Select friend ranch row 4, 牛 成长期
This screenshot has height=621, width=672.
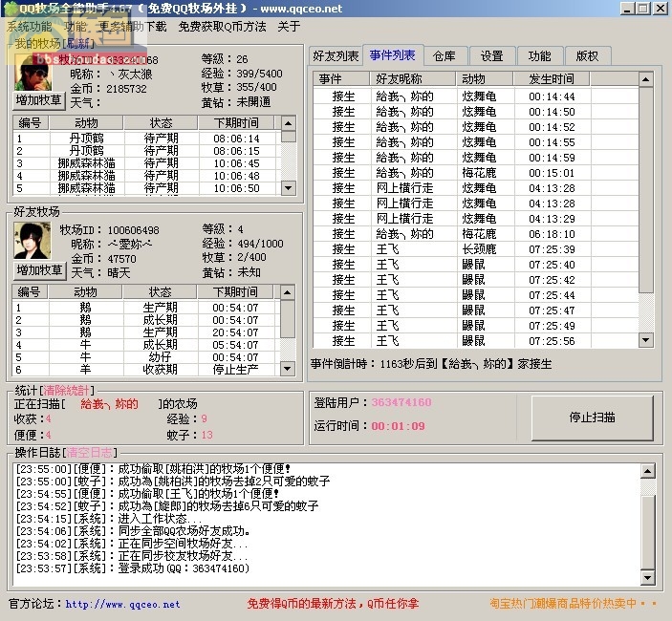point(146,345)
